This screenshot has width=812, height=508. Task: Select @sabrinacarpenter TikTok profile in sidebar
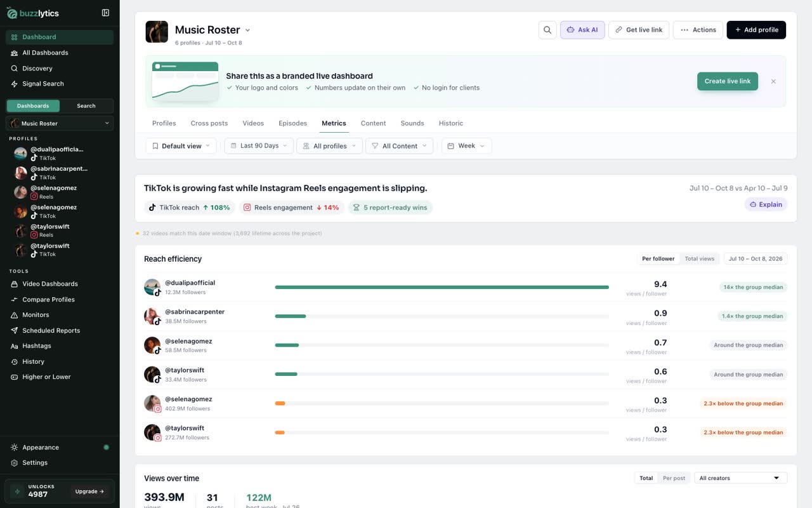(x=60, y=173)
